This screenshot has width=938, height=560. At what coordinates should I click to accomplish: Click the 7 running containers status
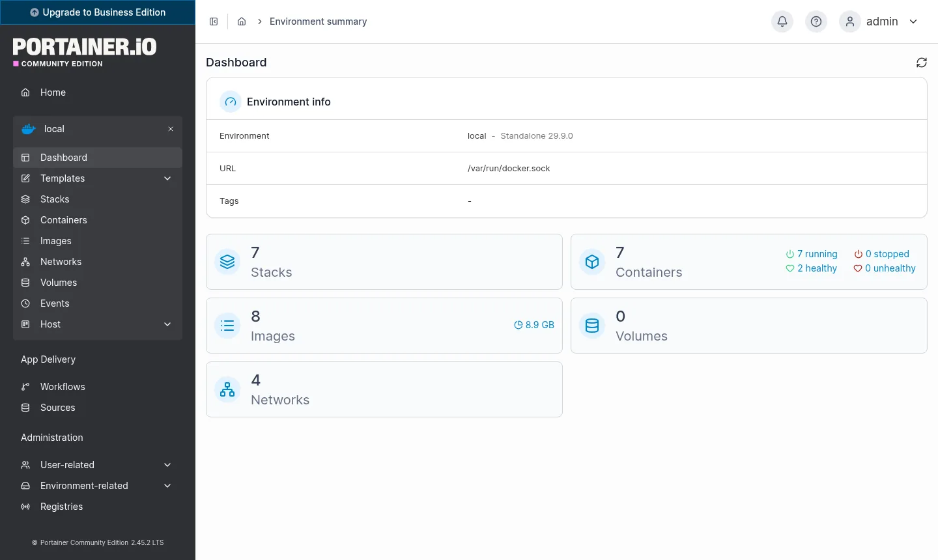pos(812,254)
